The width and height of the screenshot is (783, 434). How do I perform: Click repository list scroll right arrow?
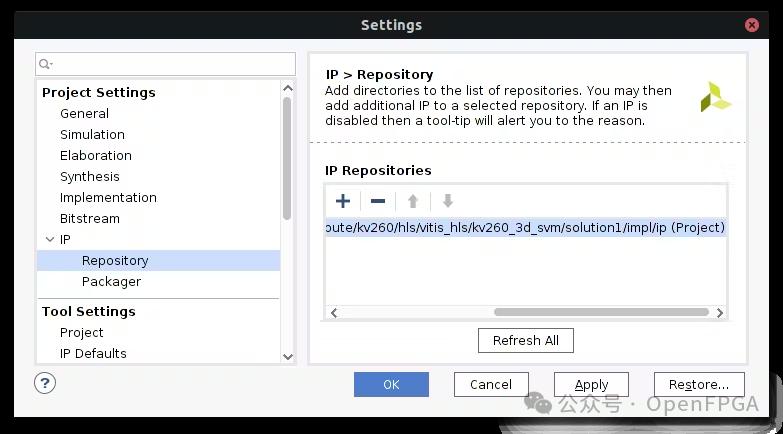point(720,313)
